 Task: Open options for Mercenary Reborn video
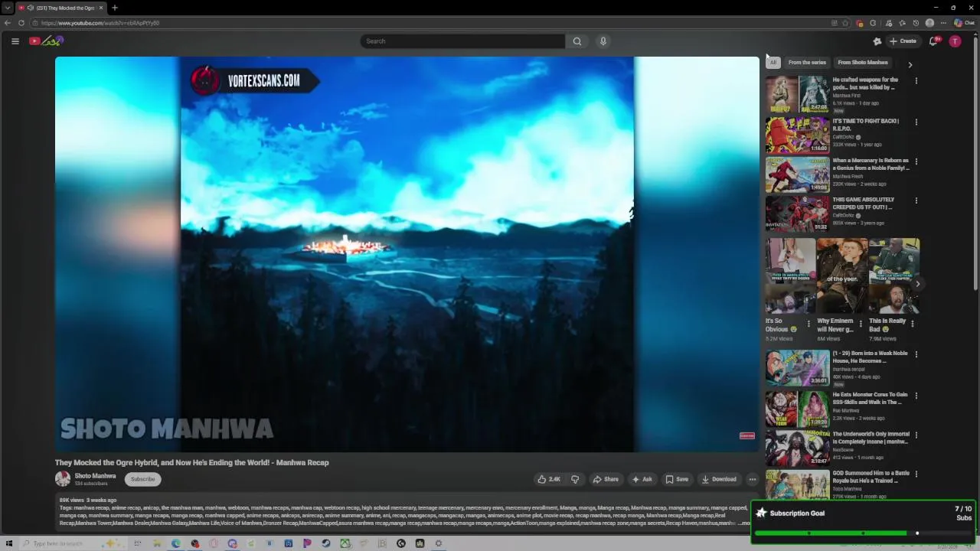click(916, 161)
